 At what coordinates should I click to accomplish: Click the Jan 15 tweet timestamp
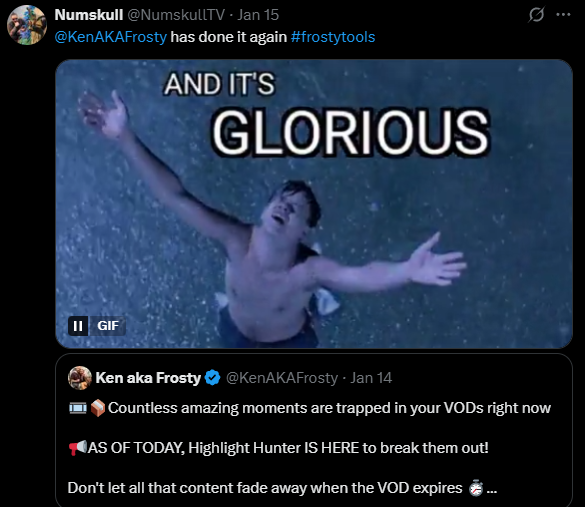[x=258, y=15]
